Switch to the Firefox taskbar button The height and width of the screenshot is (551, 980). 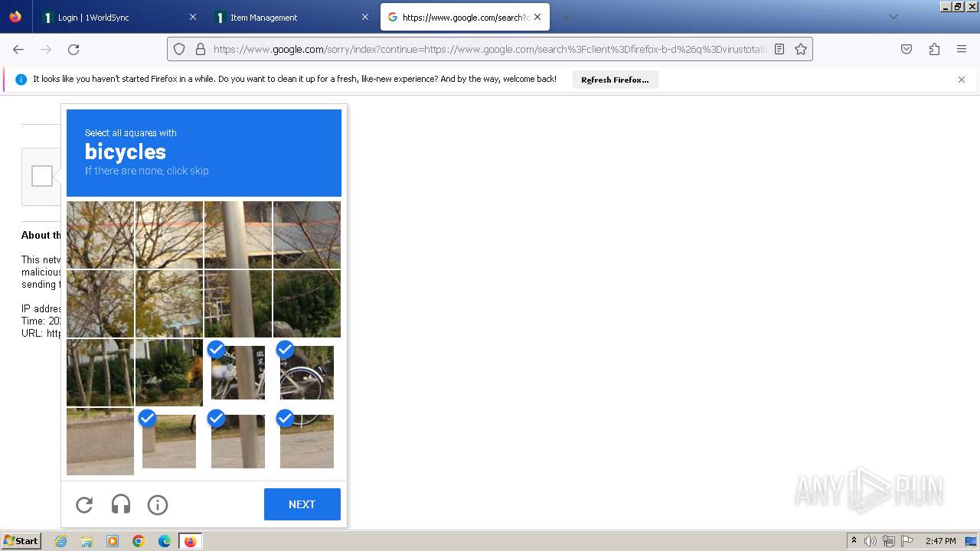click(190, 541)
